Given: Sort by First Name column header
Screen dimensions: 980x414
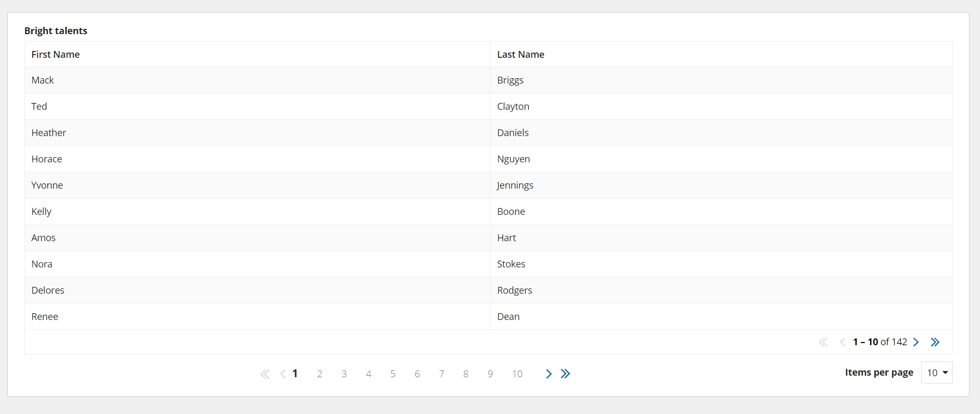Looking at the screenshot, I should (x=56, y=54).
